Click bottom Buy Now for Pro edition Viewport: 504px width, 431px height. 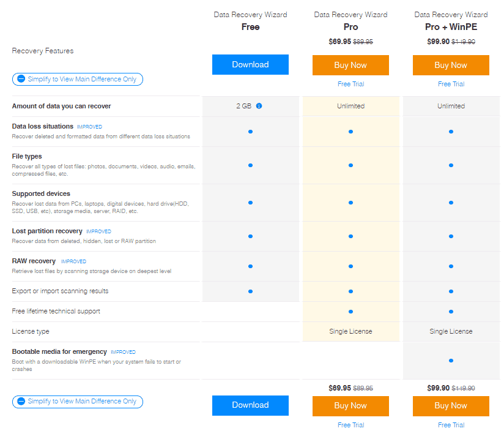coord(350,406)
